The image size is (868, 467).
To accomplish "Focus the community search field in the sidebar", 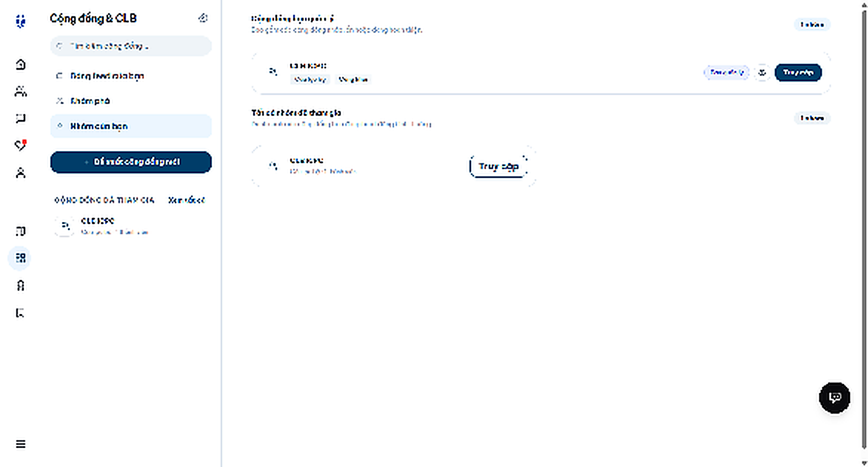I will coord(131,46).
